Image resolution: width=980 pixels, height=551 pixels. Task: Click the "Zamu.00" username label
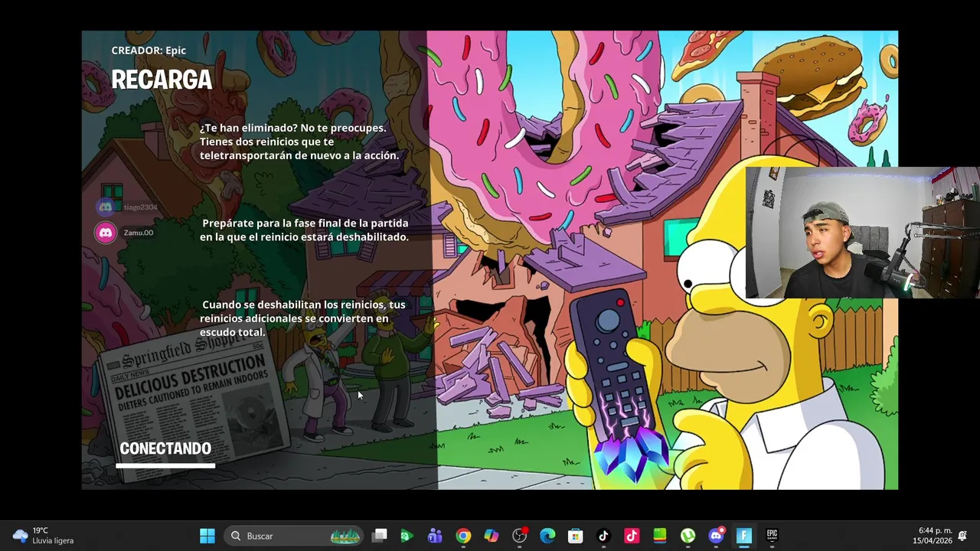[139, 233]
